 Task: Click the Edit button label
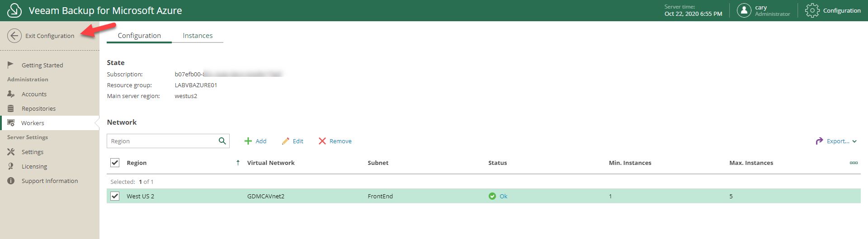pos(298,141)
